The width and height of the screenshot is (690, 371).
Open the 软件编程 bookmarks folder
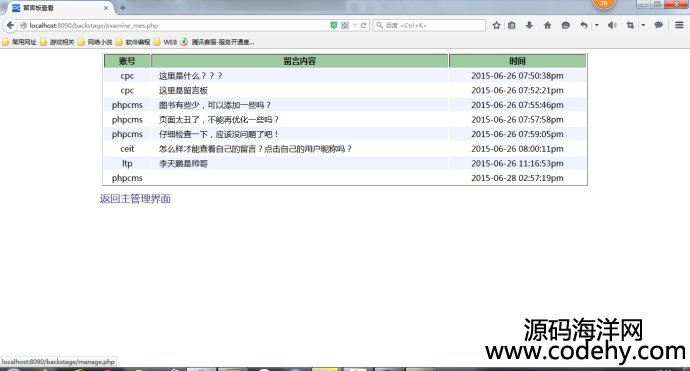pyautogui.click(x=133, y=42)
